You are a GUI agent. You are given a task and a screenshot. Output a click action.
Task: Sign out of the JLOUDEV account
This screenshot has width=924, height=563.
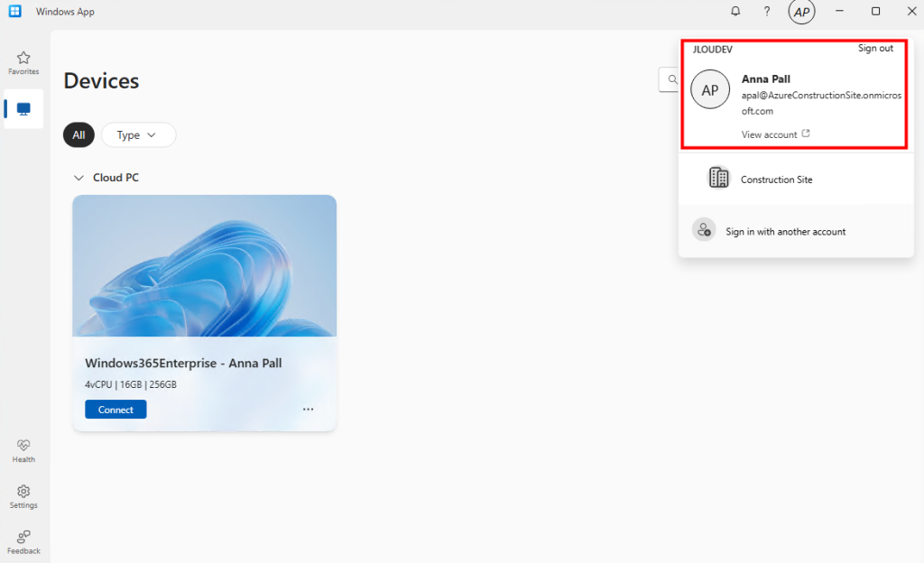click(875, 48)
